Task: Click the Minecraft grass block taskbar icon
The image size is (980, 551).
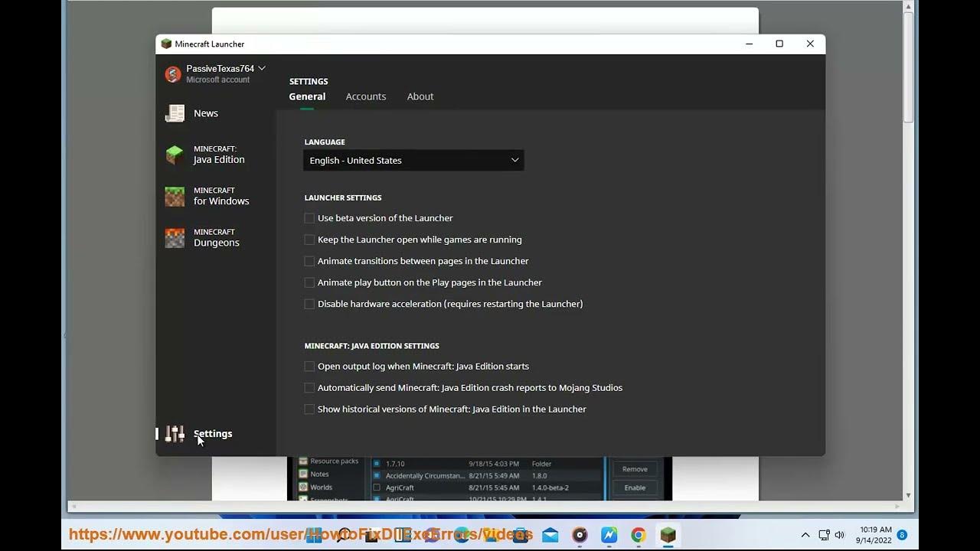Action: click(x=668, y=535)
